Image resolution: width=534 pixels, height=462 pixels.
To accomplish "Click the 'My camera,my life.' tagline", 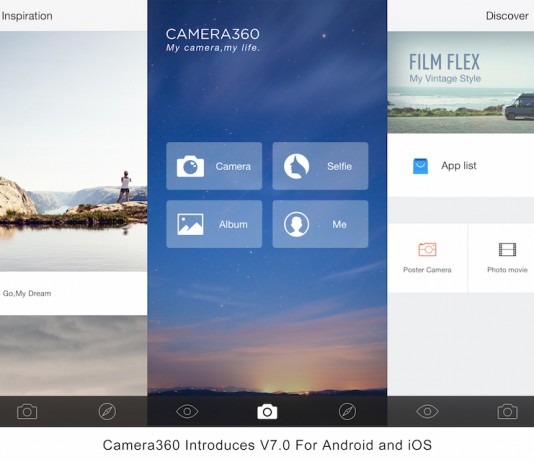I will (x=213, y=48).
